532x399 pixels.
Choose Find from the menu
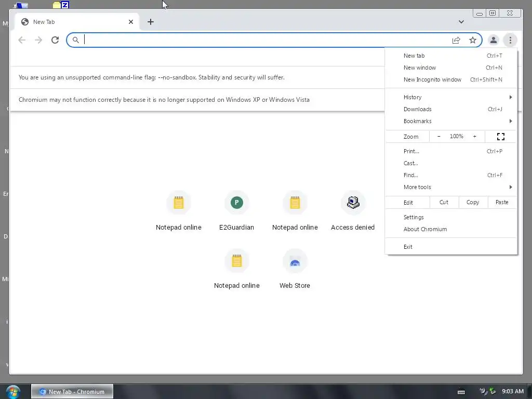pyautogui.click(x=451, y=175)
